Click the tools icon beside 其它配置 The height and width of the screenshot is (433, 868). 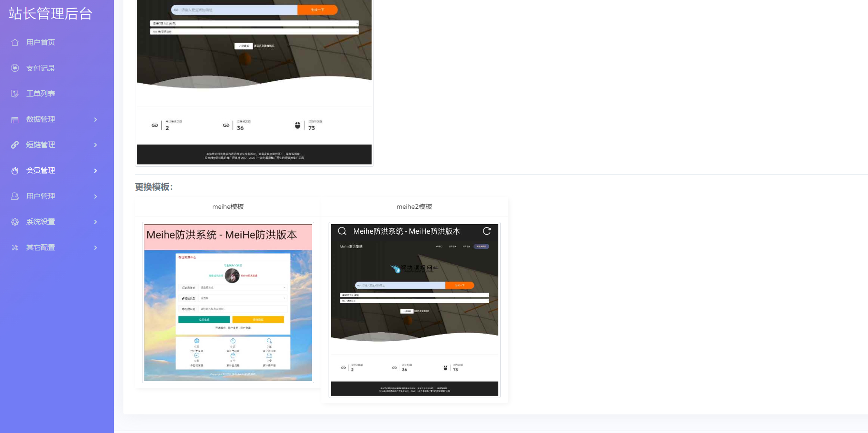coord(15,248)
